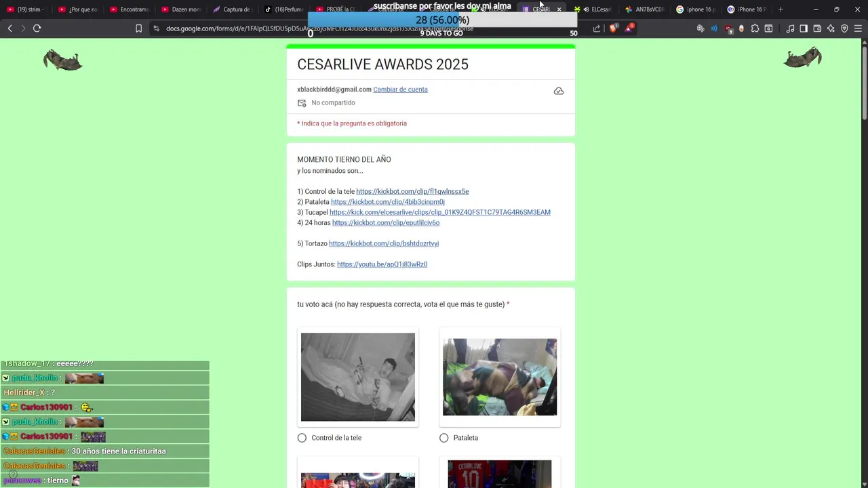
Task: Click the orange mouse extension icon
Action: (x=741, y=28)
